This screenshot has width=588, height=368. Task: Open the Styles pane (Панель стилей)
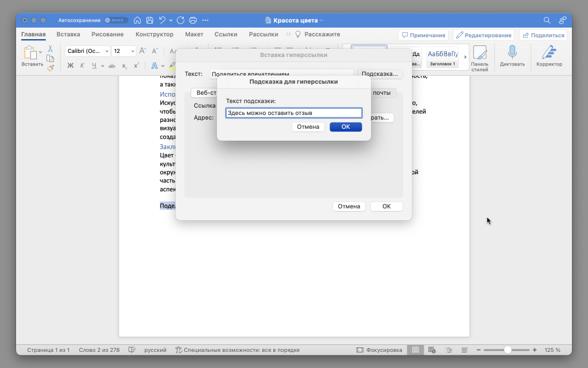click(x=479, y=53)
